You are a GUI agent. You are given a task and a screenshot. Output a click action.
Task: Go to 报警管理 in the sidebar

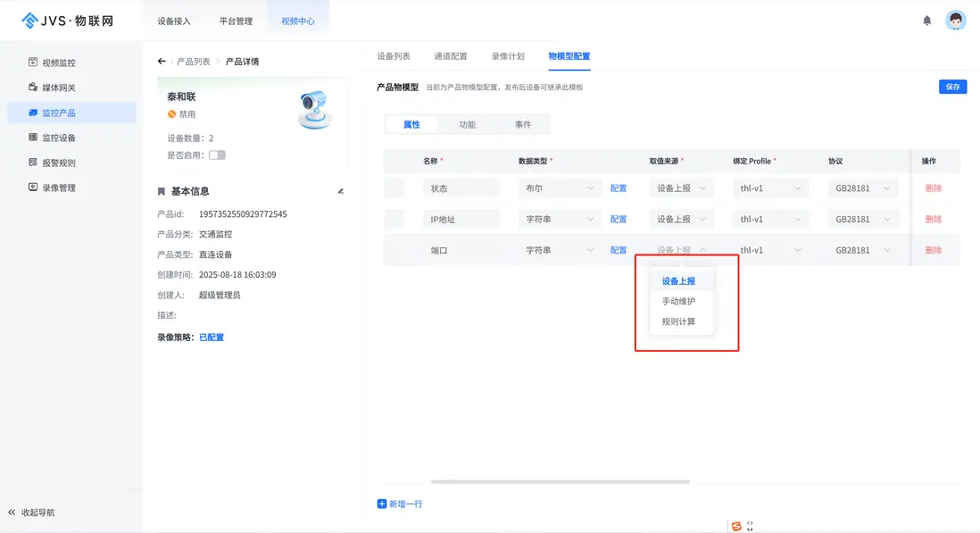pos(61,162)
